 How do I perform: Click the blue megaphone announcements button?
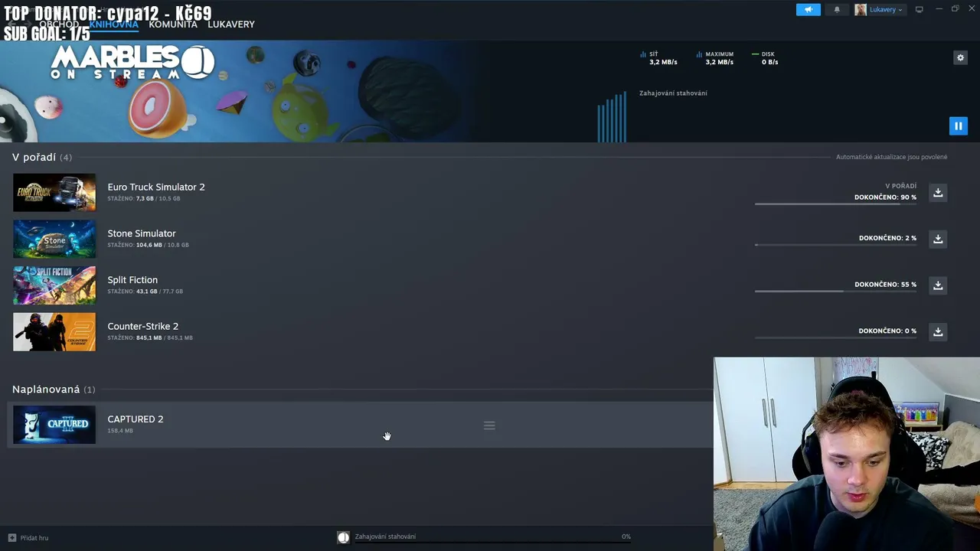[x=808, y=9]
